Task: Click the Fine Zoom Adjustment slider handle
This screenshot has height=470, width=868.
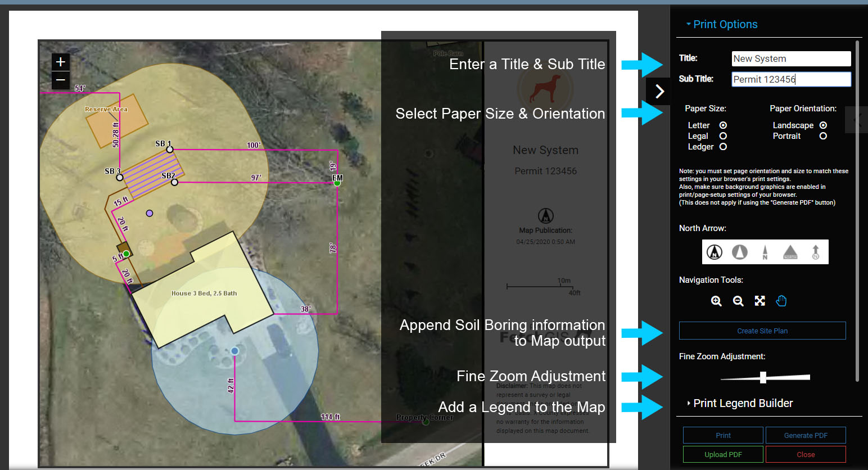Action: tap(763, 377)
